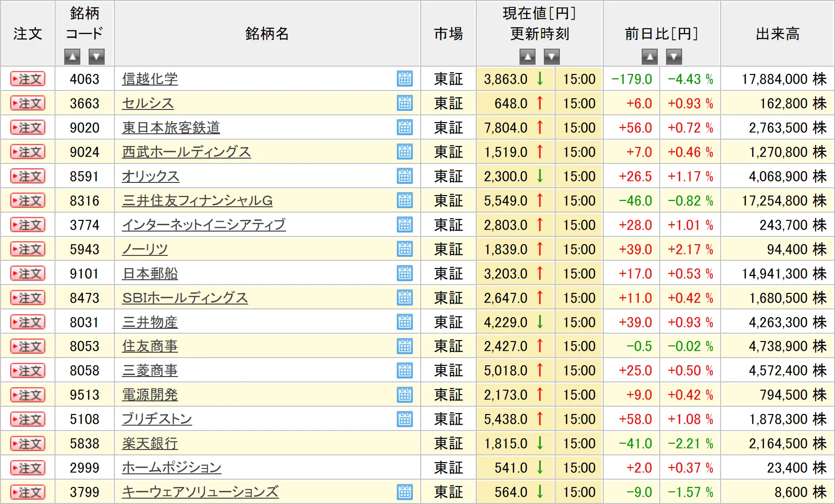Open the SBIホールディングス stock link
The height and width of the screenshot is (504, 835).
(185, 298)
